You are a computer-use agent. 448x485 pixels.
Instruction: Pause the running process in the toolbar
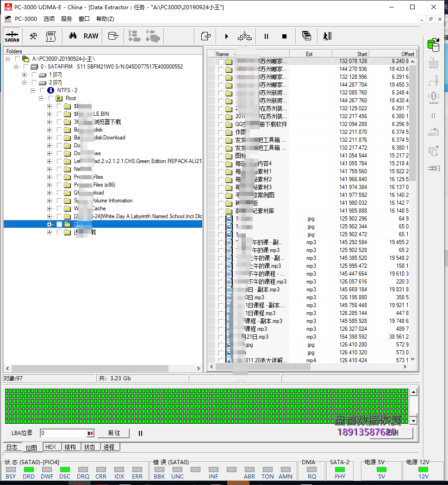point(266,37)
